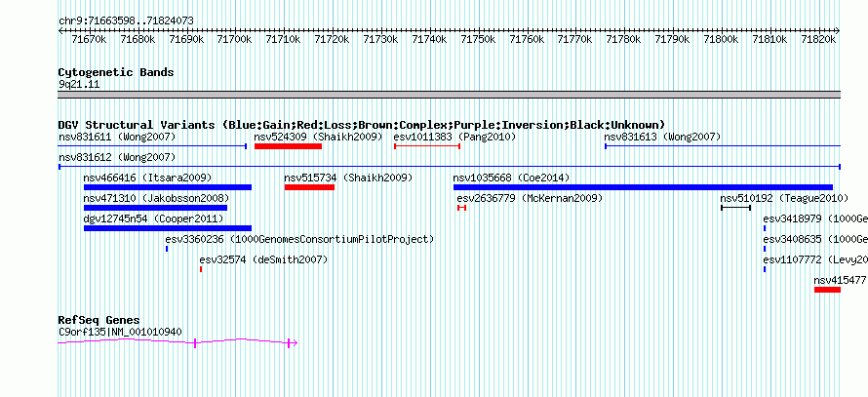Select the esv3418979 small blue marker

tap(765, 228)
